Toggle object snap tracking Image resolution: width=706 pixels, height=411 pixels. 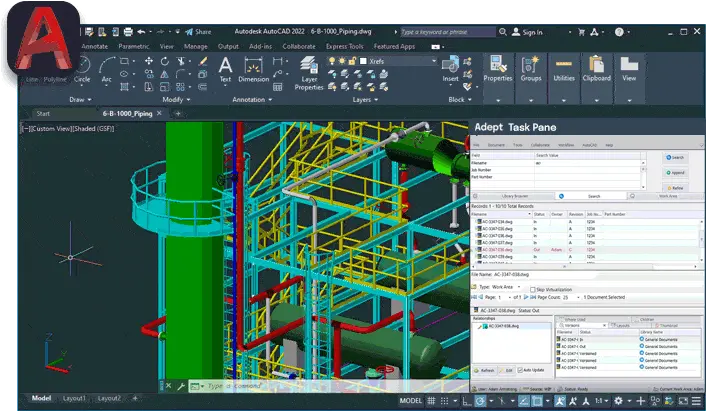point(524,401)
